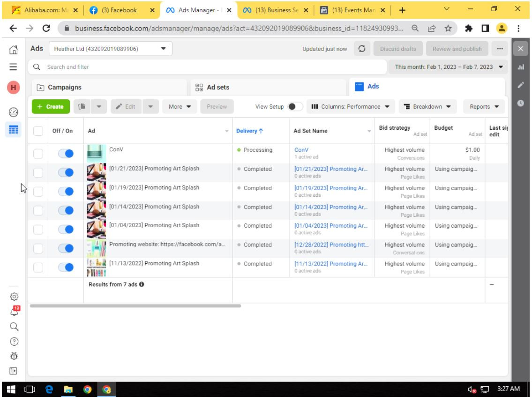Turn off the Promoting website ad toggle
The image size is (532, 399).
(66, 249)
